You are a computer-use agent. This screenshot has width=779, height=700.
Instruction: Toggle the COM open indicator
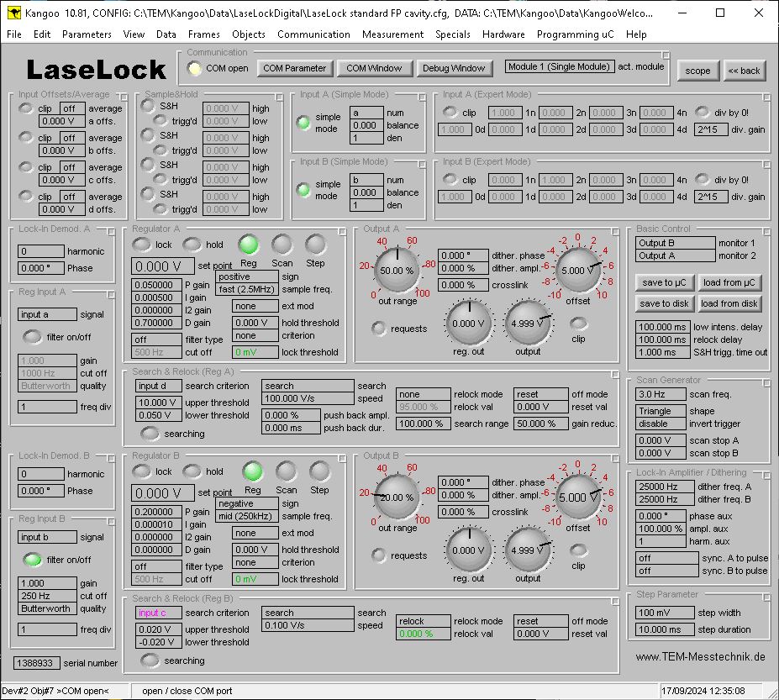point(195,69)
